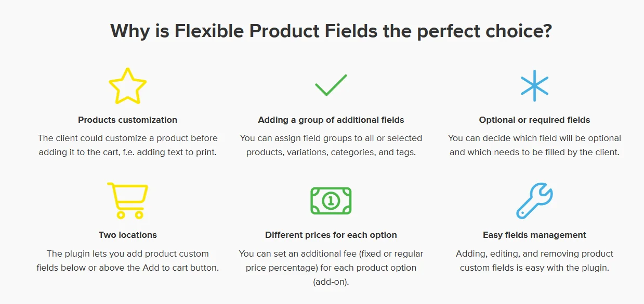Click the description about assigning field groups
The image size is (644, 304).
[x=331, y=145]
